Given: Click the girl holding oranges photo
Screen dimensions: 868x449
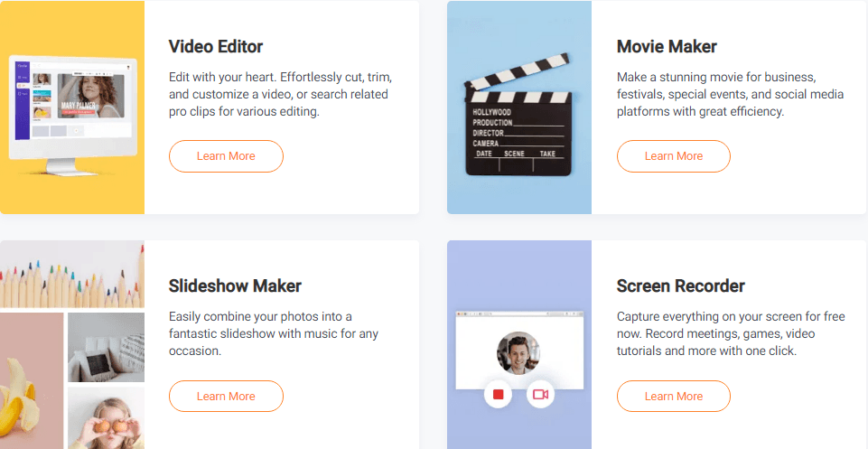Looking at the screenshot, I should (x=106, y=418).
